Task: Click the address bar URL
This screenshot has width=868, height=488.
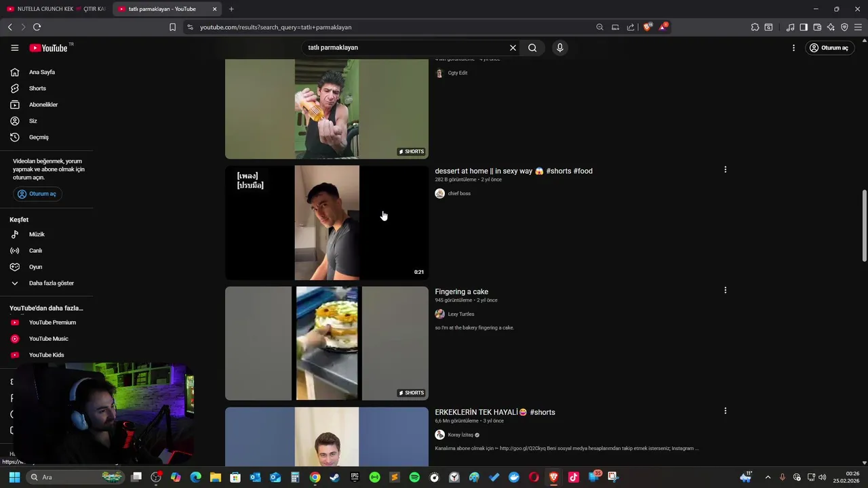Action: [275, 27]
